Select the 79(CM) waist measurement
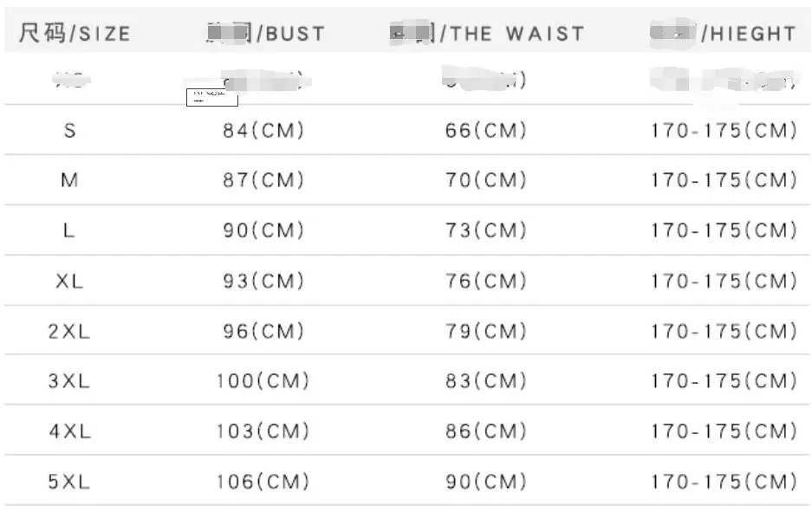 pyautogui.click(x=486, y=331)
